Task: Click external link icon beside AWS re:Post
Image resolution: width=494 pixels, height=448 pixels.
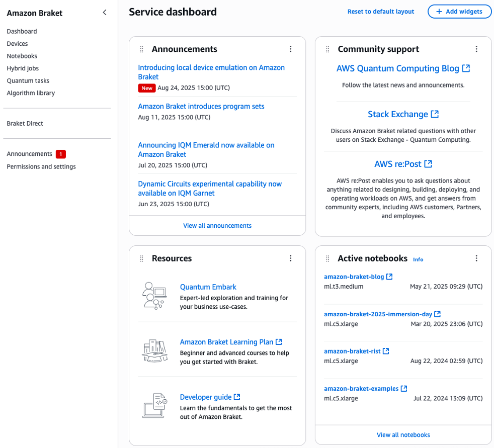Action: (428, 164)
